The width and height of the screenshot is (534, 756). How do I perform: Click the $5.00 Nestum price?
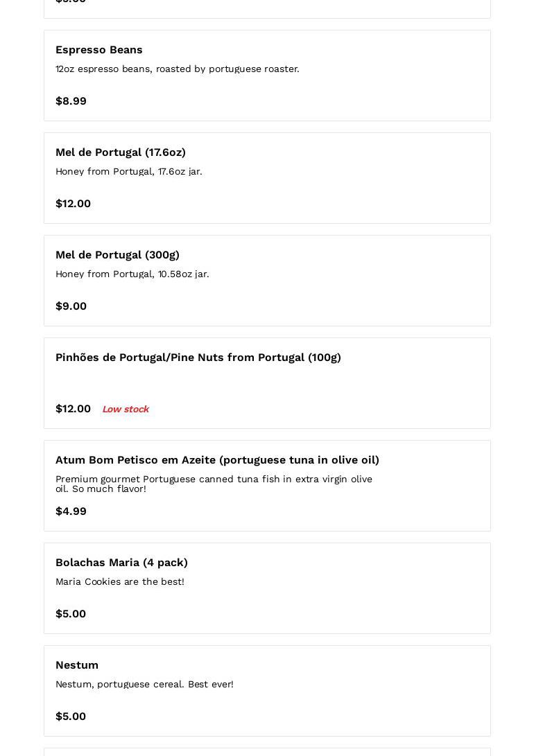coord(71,717)
